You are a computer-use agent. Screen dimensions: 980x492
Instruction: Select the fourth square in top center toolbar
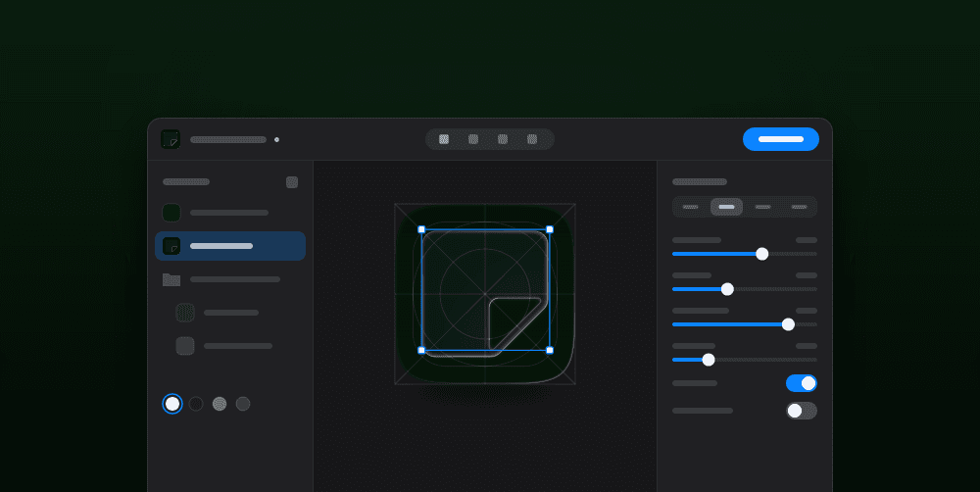532,139
